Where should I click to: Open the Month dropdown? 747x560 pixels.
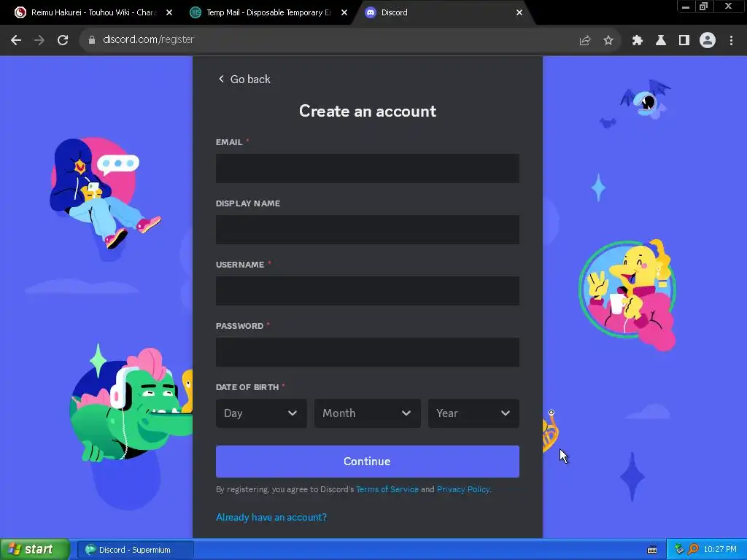point(368,413)
